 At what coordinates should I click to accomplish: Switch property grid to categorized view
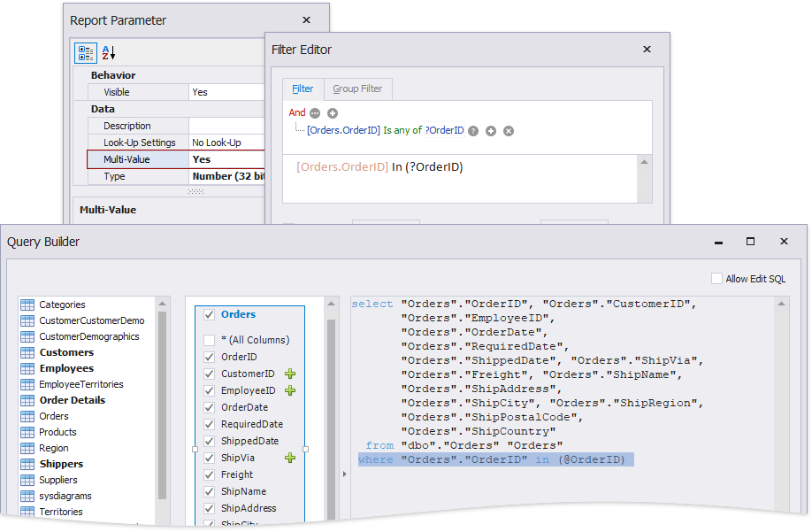tap(86, 53)
